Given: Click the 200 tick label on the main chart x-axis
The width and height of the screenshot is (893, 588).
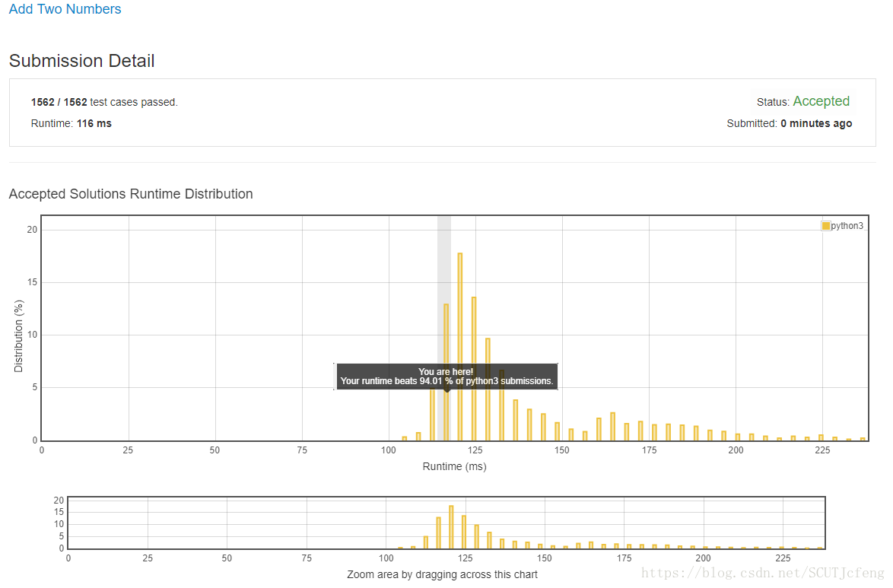Looking at the screenshot, I should (x=736, y=450).
